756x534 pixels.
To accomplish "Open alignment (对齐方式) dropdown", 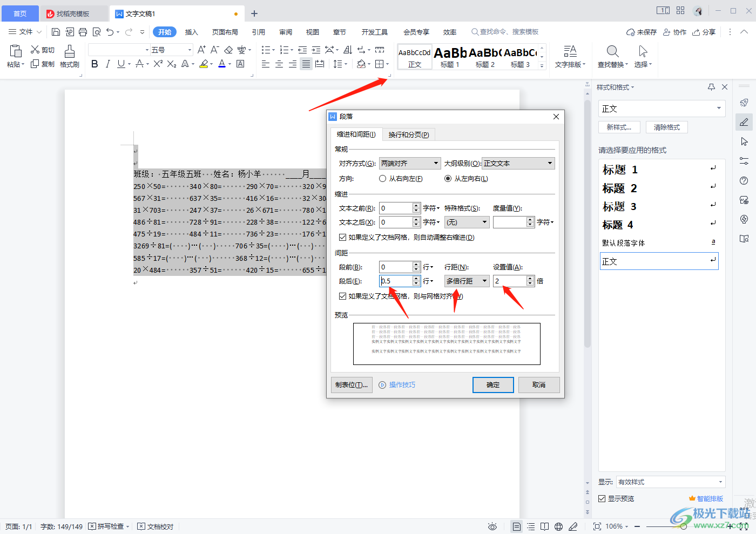I will pyautogui.click(x=410, y=164).
